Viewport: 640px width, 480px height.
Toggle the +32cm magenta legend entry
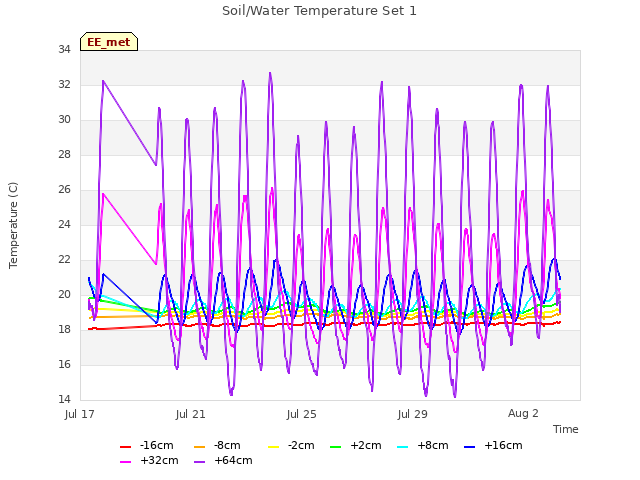(149, 460)
